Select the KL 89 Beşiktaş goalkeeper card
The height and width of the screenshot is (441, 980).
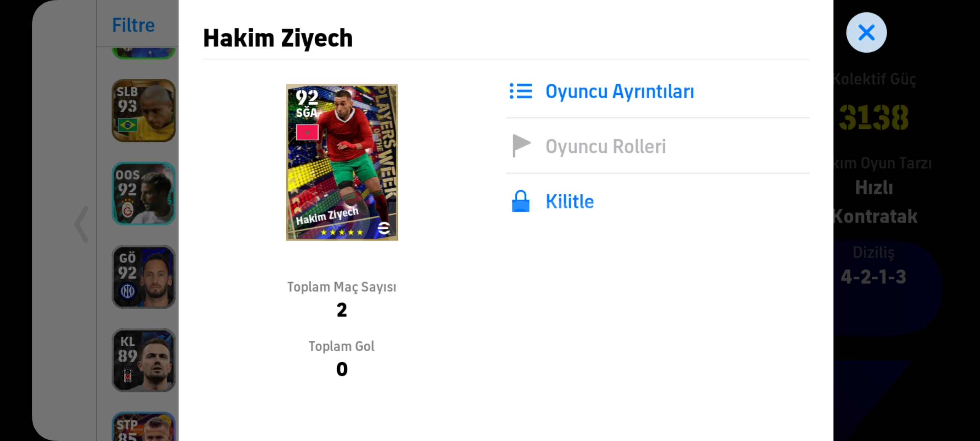pyautogui.click(x=144, y=360)
